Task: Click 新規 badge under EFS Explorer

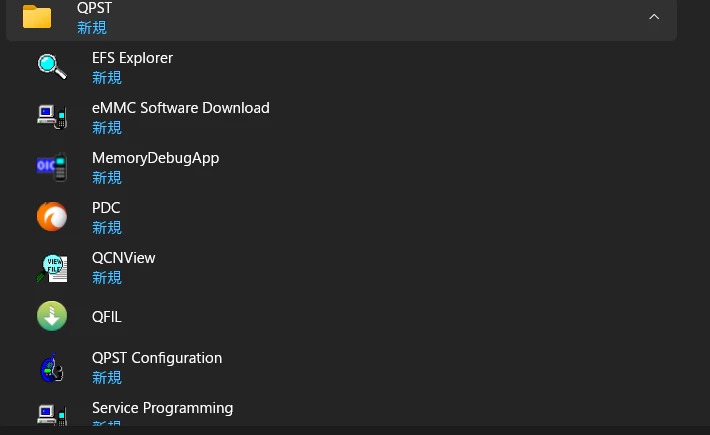Action: tap(107, 78)
